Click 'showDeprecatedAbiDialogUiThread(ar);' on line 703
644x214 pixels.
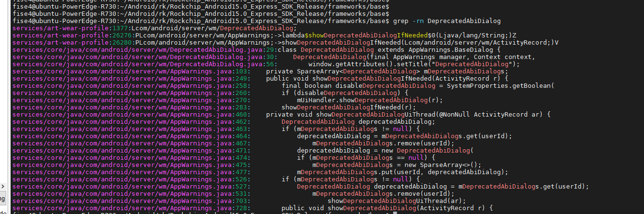point(397,201)
